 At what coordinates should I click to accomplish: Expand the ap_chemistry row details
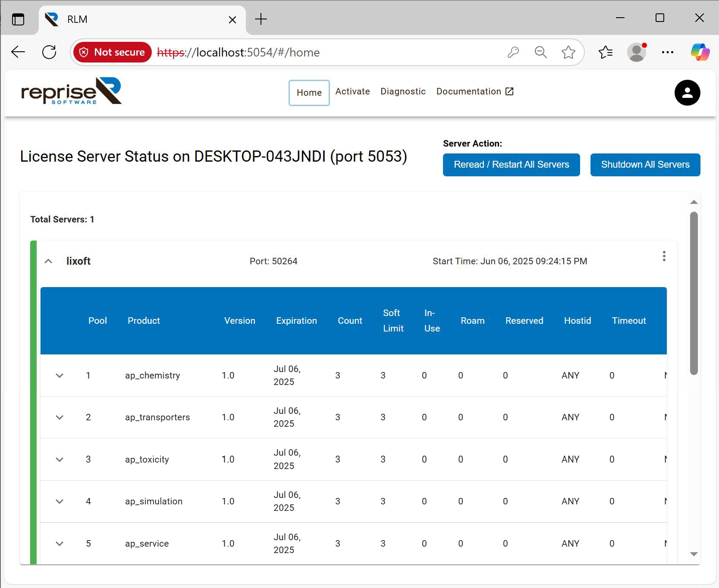pyautogui.click(x=60, y=375)
